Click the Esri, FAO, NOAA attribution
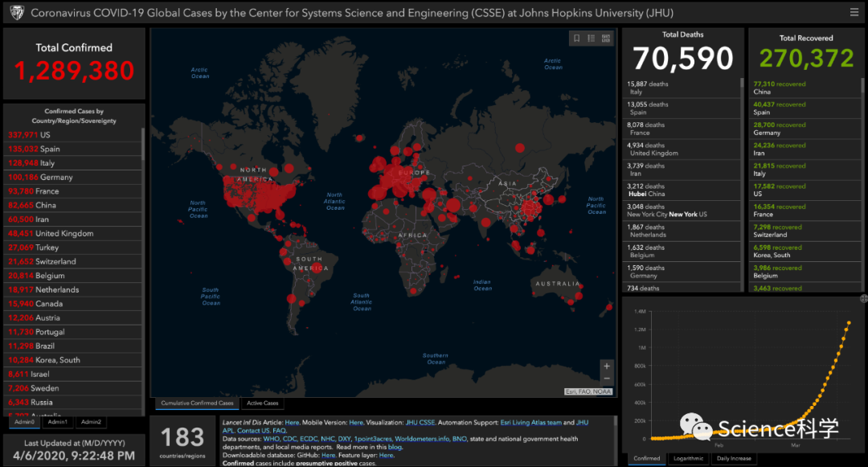 (x=588, y=391)
